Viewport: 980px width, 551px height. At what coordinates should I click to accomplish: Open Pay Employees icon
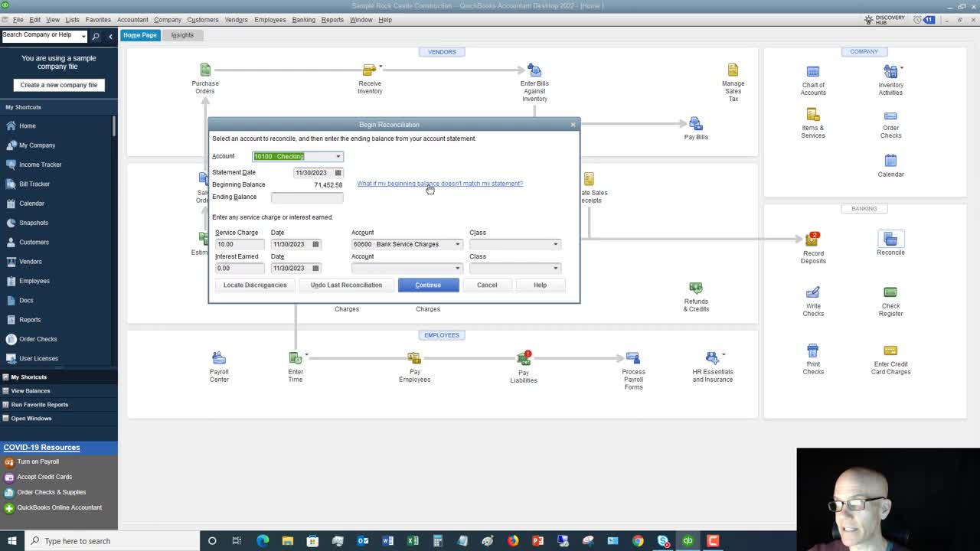click(414, 358)
